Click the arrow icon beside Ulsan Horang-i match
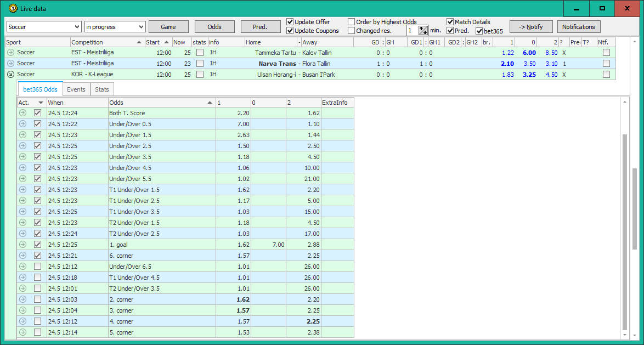 10,74
